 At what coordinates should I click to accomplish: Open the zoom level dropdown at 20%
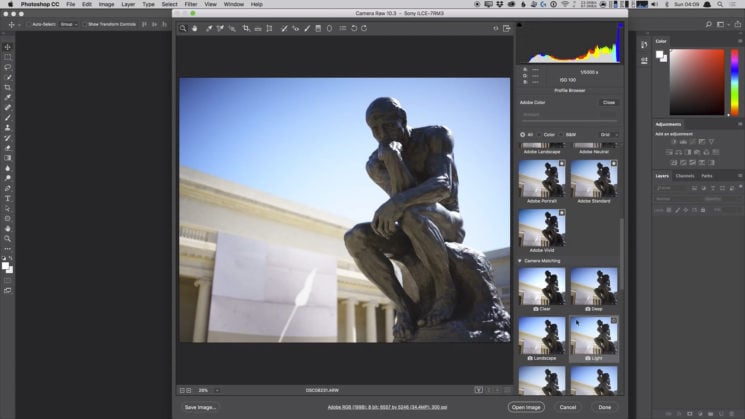coord(205,390)
